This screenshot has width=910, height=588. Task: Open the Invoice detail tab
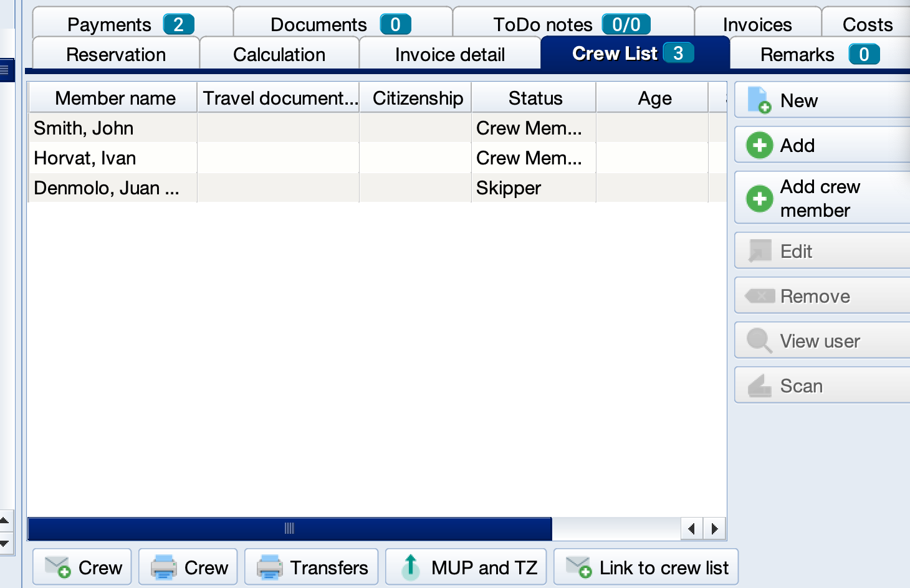click(449, 54)
